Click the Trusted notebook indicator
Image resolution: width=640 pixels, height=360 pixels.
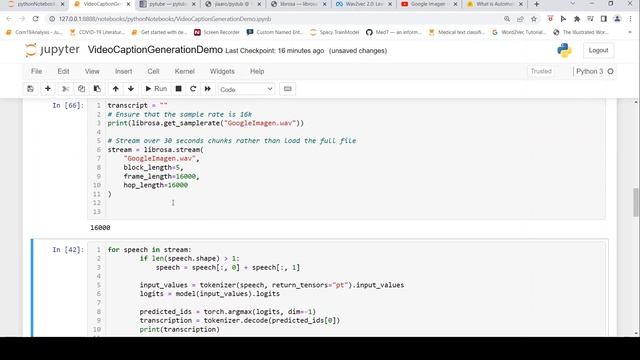[541, 71]
